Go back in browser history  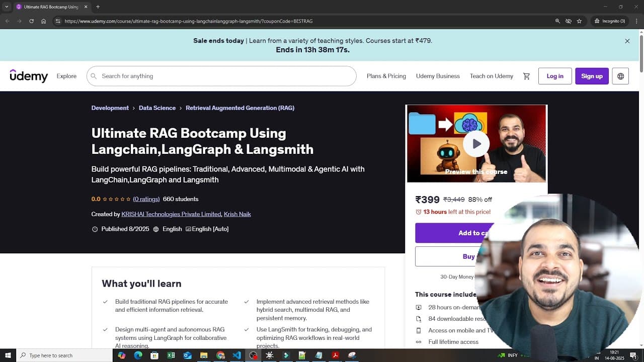pyautogui.click(x=7, y=21)
